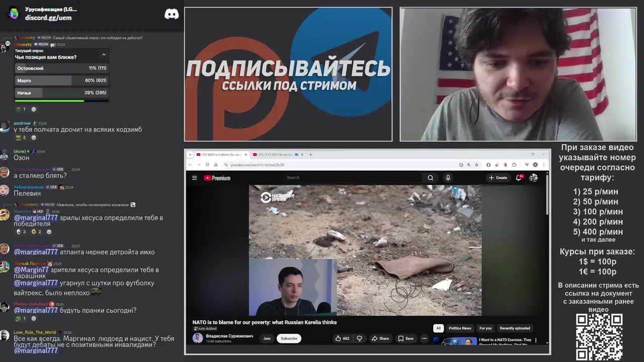Click the pepe reaction under the poll
This screenshot has height=362, width=644.
coord(21,109)
